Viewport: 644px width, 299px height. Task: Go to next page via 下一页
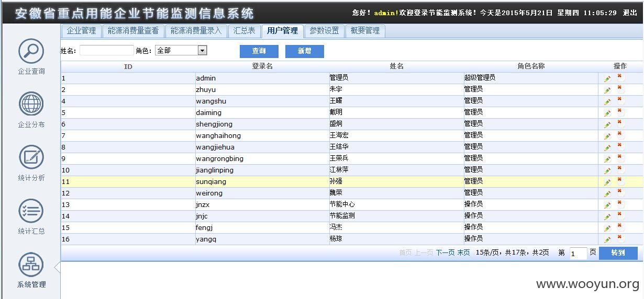tap(445, 252)
